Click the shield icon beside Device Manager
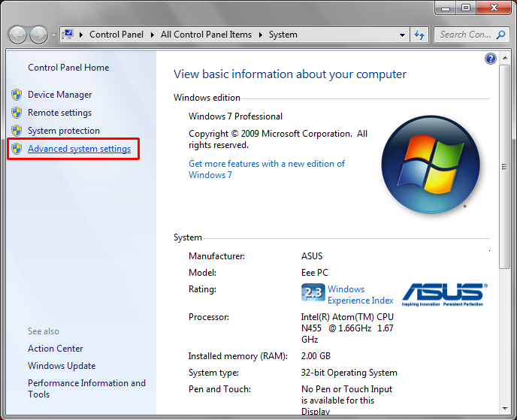Viewport: 517px width, 420px height. pos(17,95)
